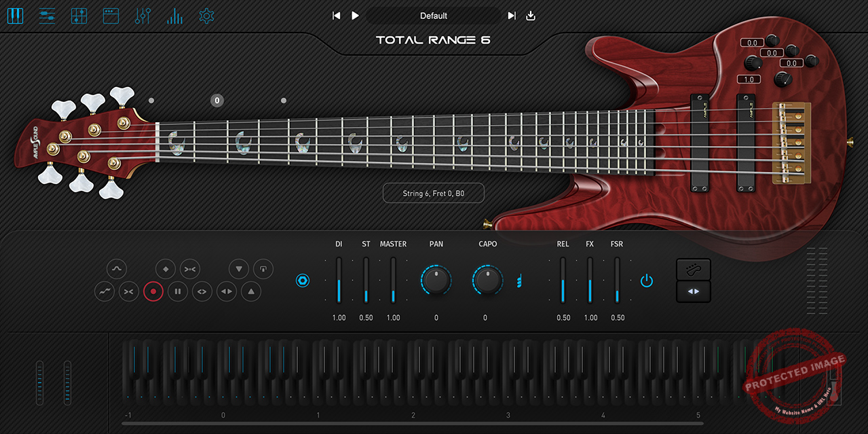Adjust the FSR slider
The image size is (868, 434).
click(x=617, y=280)
